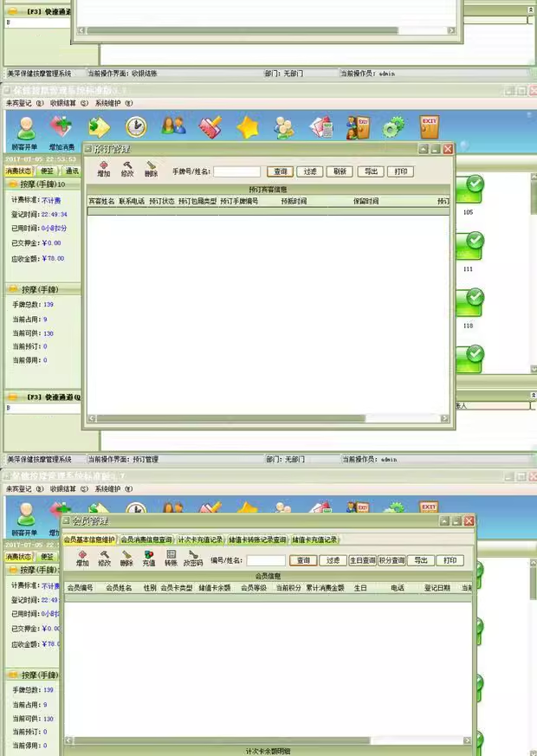Click 导出 button in 预订管理
The width and height of the screenshot is (537, 756).
point(371,171)
